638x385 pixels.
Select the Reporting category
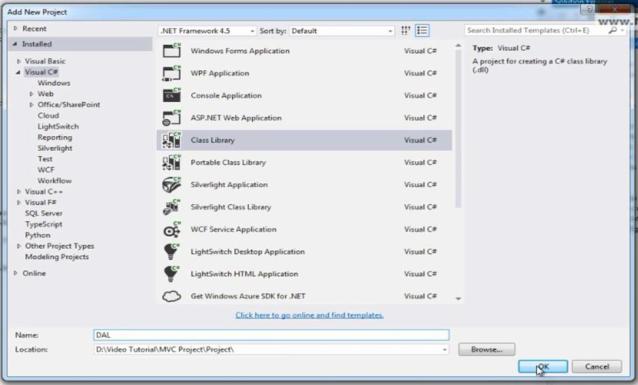tap(55, 138)
